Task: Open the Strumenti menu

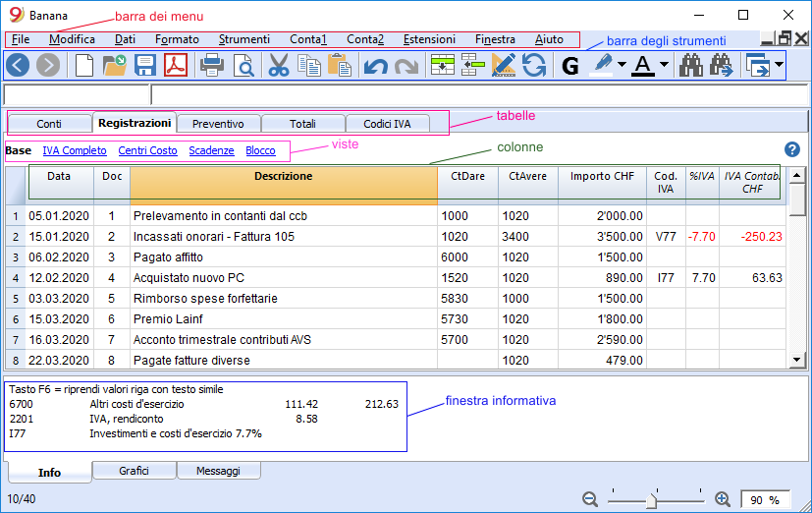Action: 244,39
